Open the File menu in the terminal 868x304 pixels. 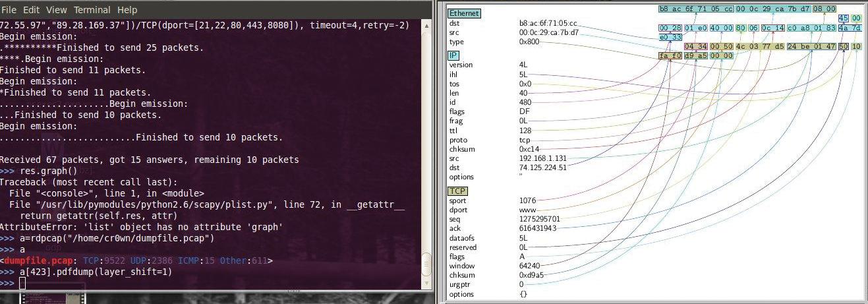(x=10, y=10)
